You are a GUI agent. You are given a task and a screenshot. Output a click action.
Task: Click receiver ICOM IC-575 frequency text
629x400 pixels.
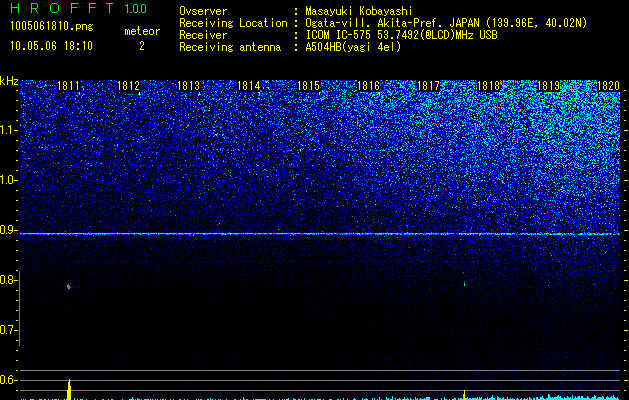pos(401,35)
